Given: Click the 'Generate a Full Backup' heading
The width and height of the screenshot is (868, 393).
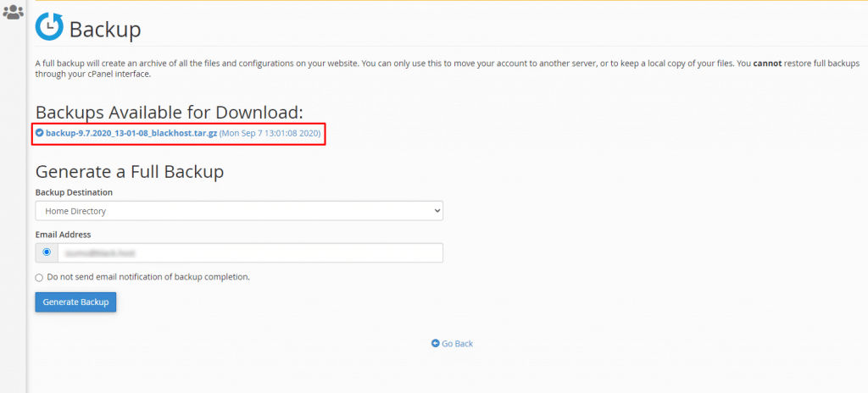Looking at the screenshot, I should pyautogui.click(x=129, y=172).
